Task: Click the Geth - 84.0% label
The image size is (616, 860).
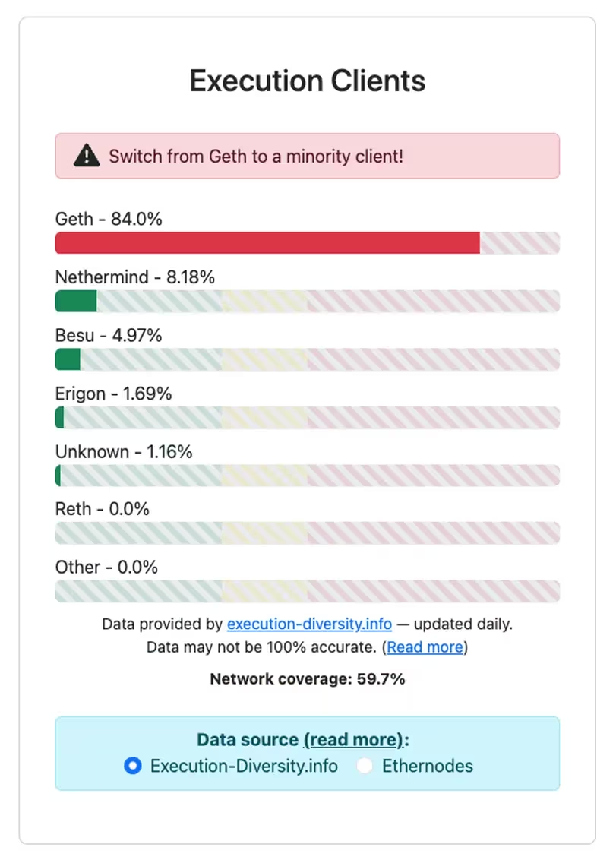Action: 109,220
